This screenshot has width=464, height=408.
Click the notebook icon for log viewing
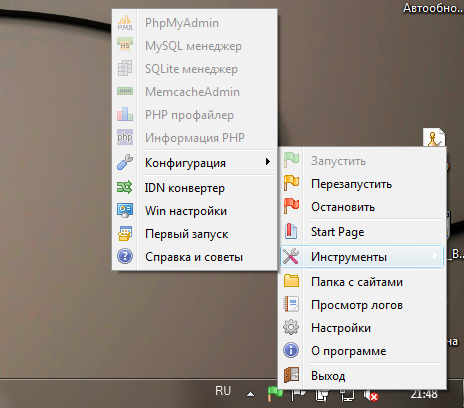[291, 304]
